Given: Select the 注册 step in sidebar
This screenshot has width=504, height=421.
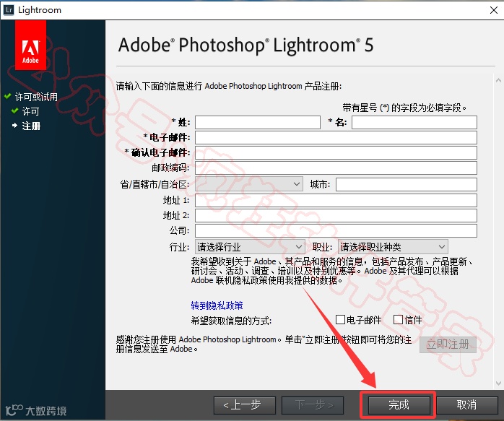Looking at the screenshot, I should (31, 126).
